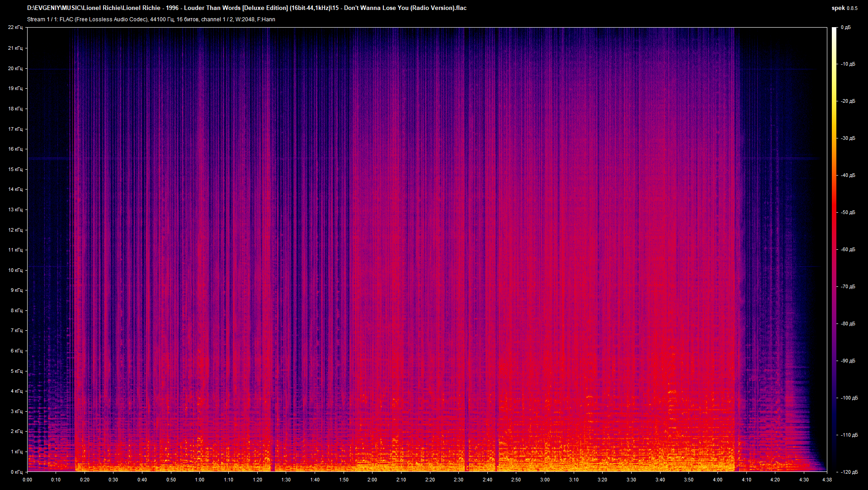
Task: Click the '5 кГц' frequency label
Action: [17, 371]
